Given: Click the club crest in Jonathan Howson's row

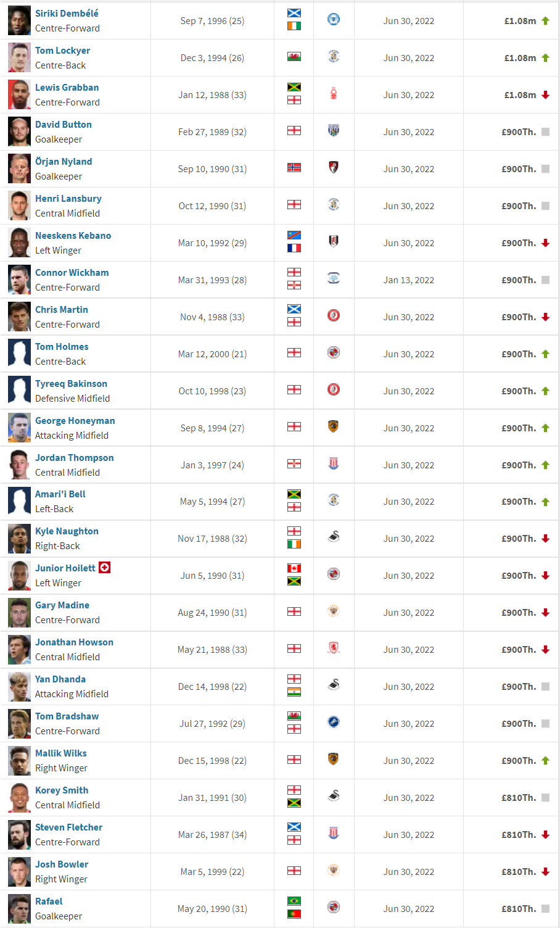Looking at the screenshot, I should tap(334, 648).
